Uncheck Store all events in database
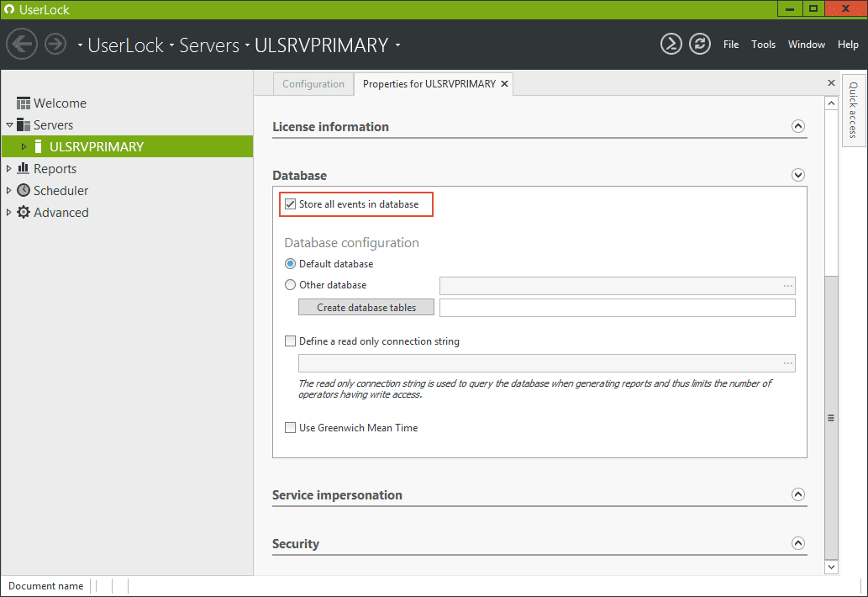The image size is (868, 597). pos(291,204)
